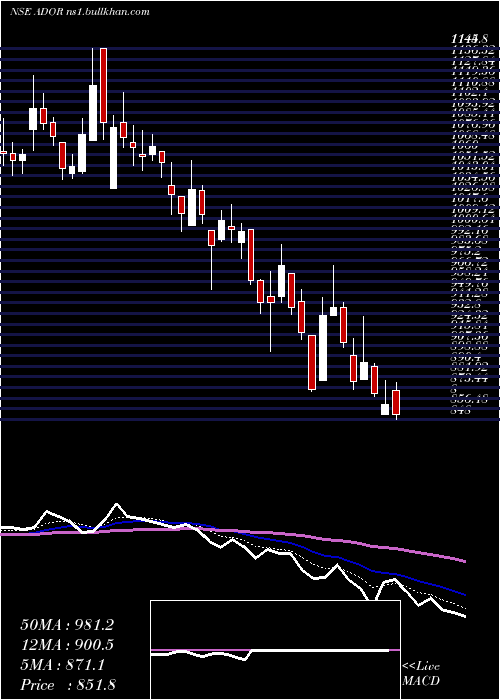Click the last red candlestick at the far right
The width and height of the screenshot is (500, 700).
tap(396, 402)
